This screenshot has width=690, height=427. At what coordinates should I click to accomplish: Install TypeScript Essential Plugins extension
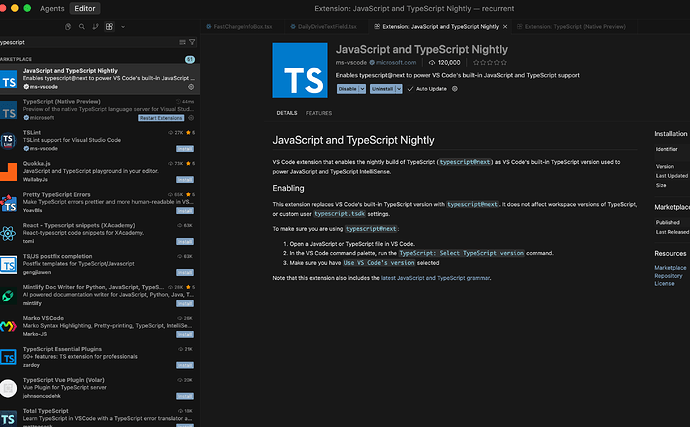tap(185, 365)
